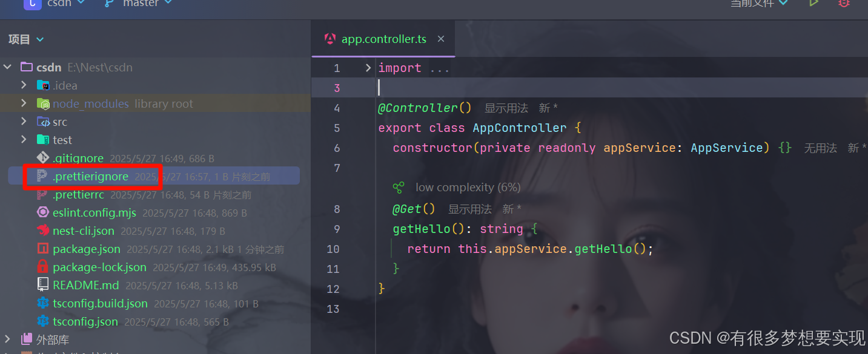Click the test folder icon

tap(43, 140)
